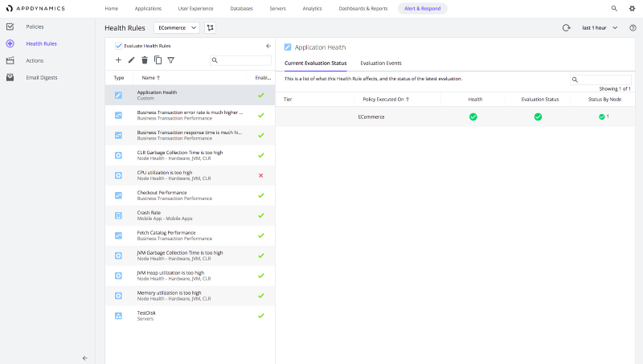Sort by the Enabled column header
Screen dimensions: 643x364
(x=263, y=77)
